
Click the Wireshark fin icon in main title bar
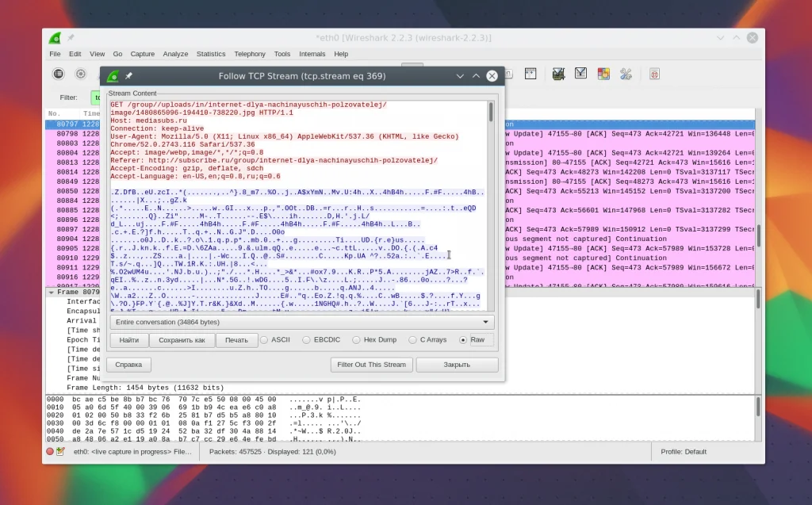[x=55, y=38]
